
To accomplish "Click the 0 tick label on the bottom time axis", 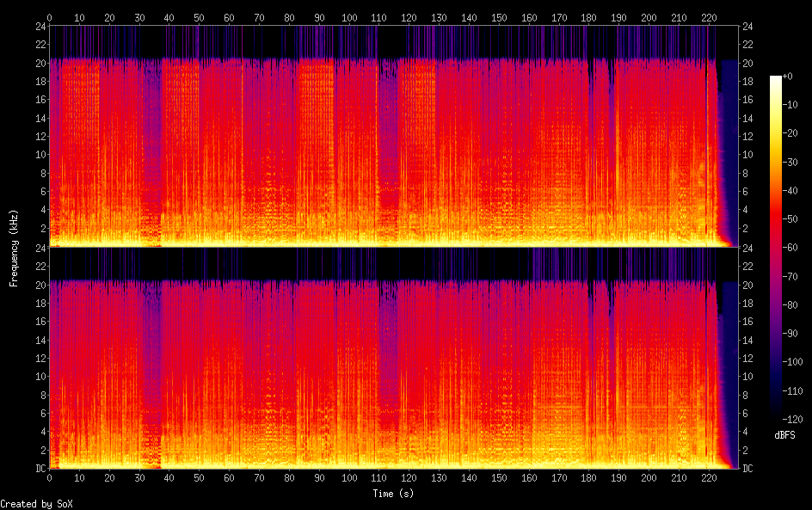I will pos(50,477).
